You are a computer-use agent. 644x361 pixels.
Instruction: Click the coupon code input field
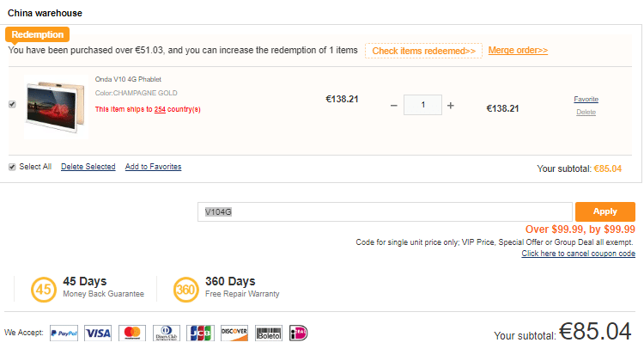tap(385, 211)
